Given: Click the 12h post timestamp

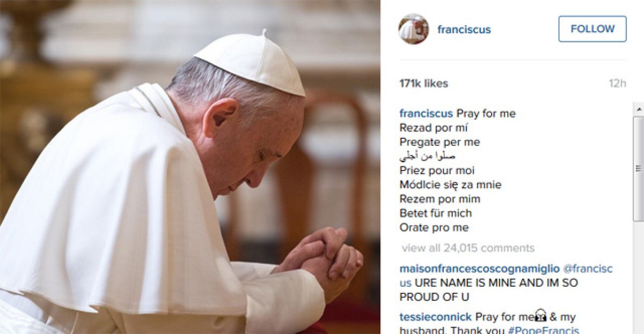Looking at the screenshot, I should pos(617,84).
